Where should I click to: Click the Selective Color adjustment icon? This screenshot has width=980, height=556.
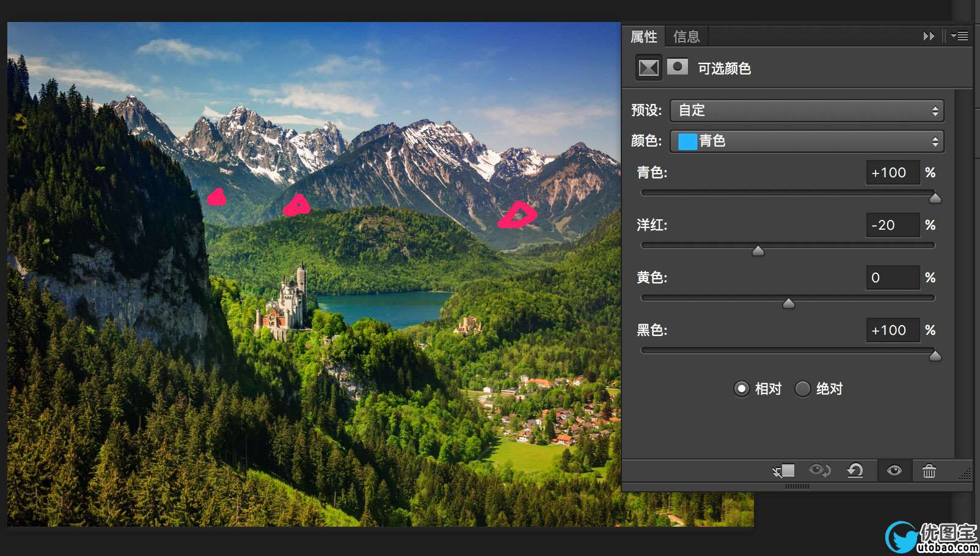coord(648,67)
